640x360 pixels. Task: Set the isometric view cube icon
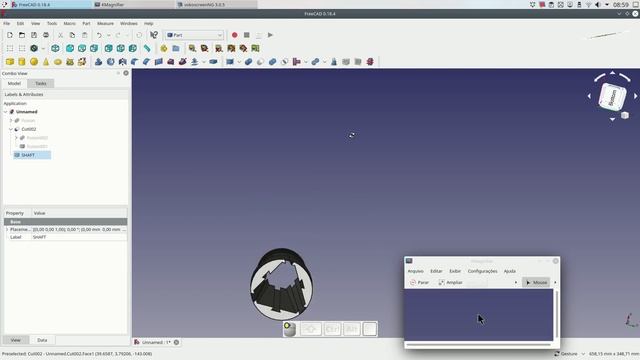(55, 48)
